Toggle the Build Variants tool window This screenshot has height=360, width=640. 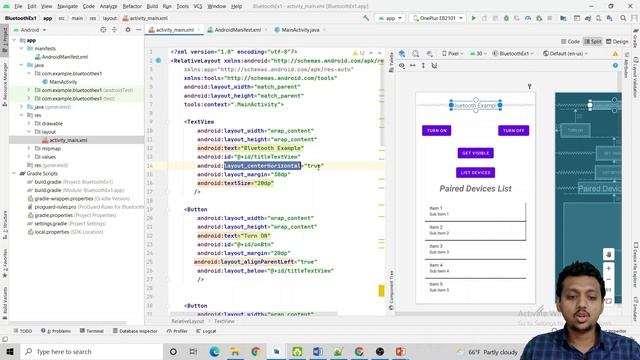4,303
